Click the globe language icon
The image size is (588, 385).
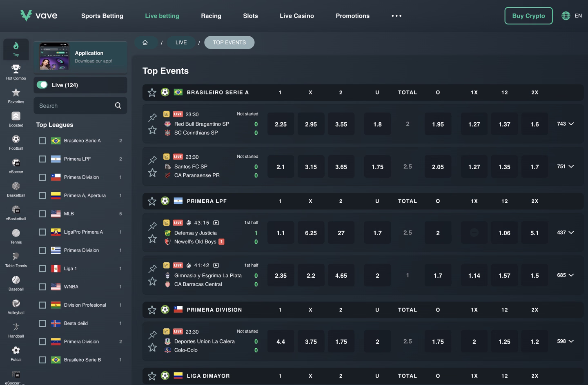click(566, 15)
